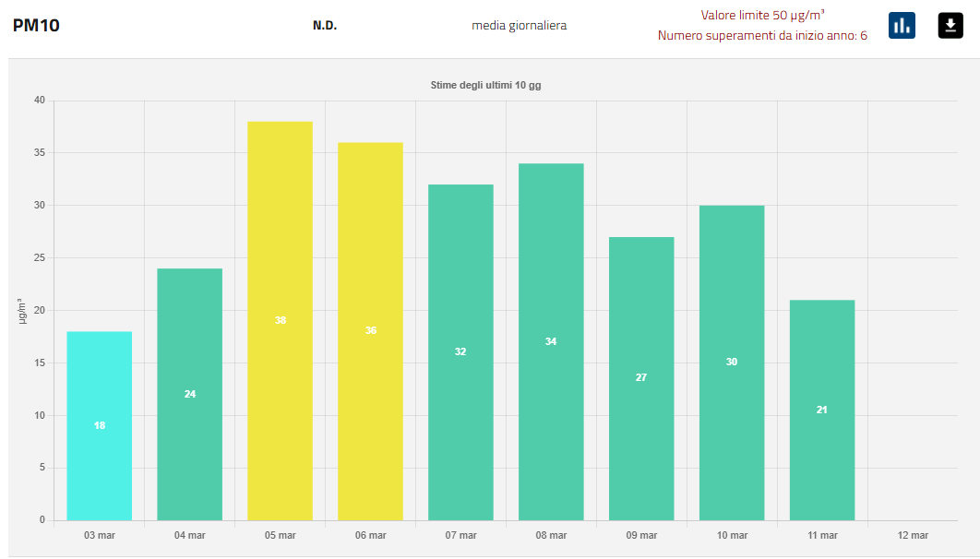980x559 pixels.
Task: Select the 04 mar bar showing 24
Action: coord(190,394)
